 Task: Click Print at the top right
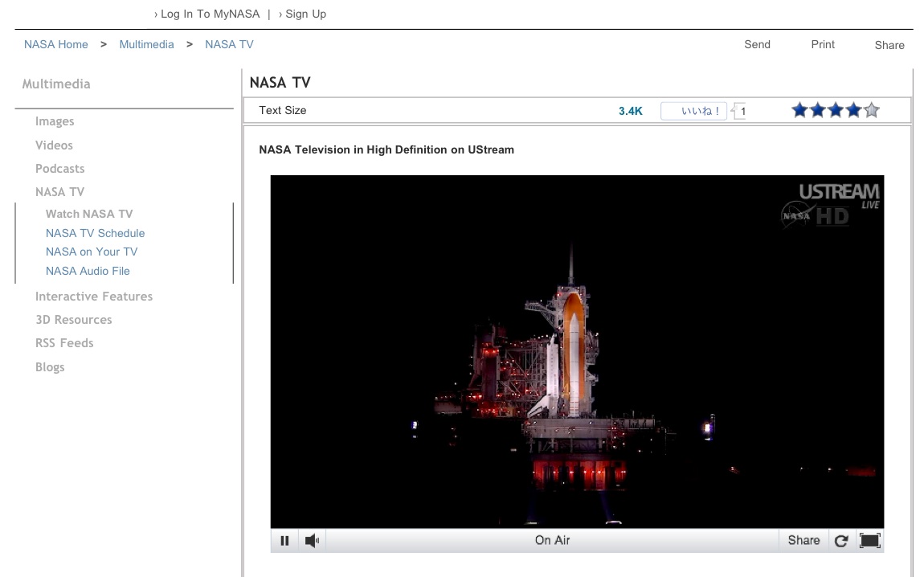point(823,44)
